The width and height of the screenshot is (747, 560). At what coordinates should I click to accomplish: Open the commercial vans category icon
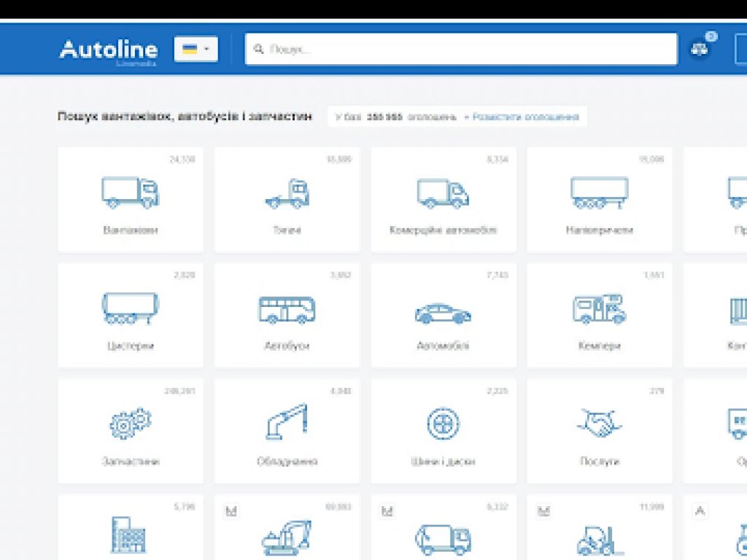(x=443, y=193)
